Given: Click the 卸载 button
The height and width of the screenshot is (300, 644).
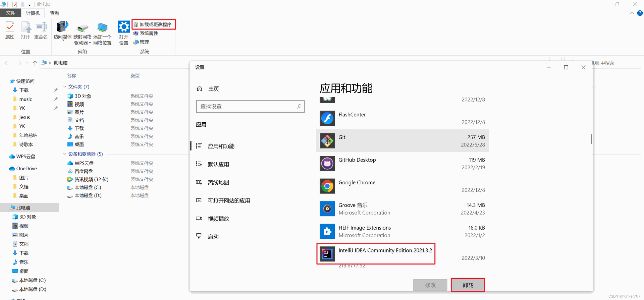Looking at the screenshot, I should pyautogui.click(x=468, y=285).
